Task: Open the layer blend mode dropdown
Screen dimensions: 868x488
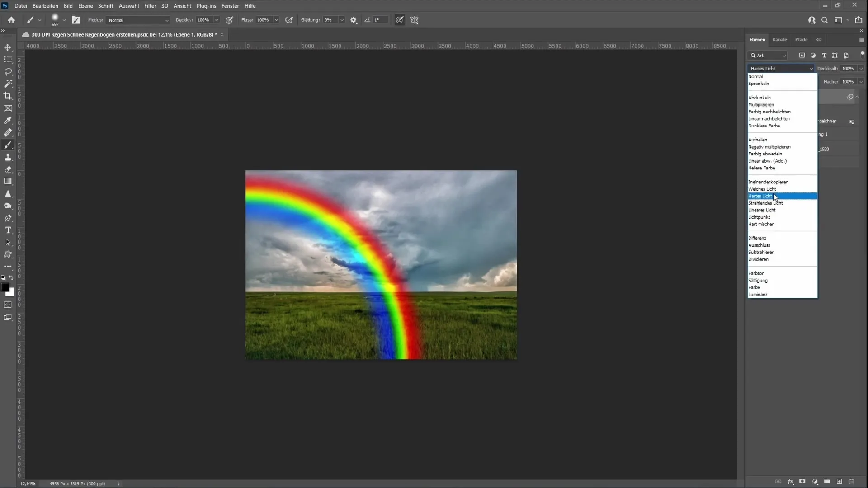Action: click(781, 69)
